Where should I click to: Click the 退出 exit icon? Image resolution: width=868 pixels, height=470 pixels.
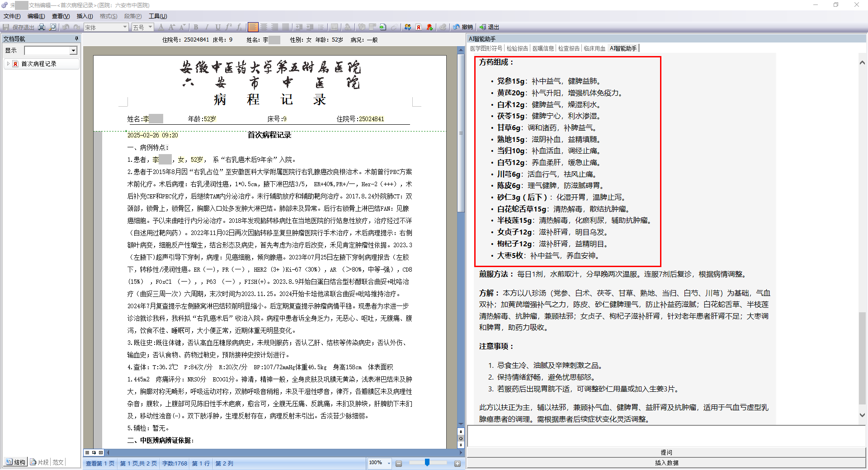click(x=490, y=27)
